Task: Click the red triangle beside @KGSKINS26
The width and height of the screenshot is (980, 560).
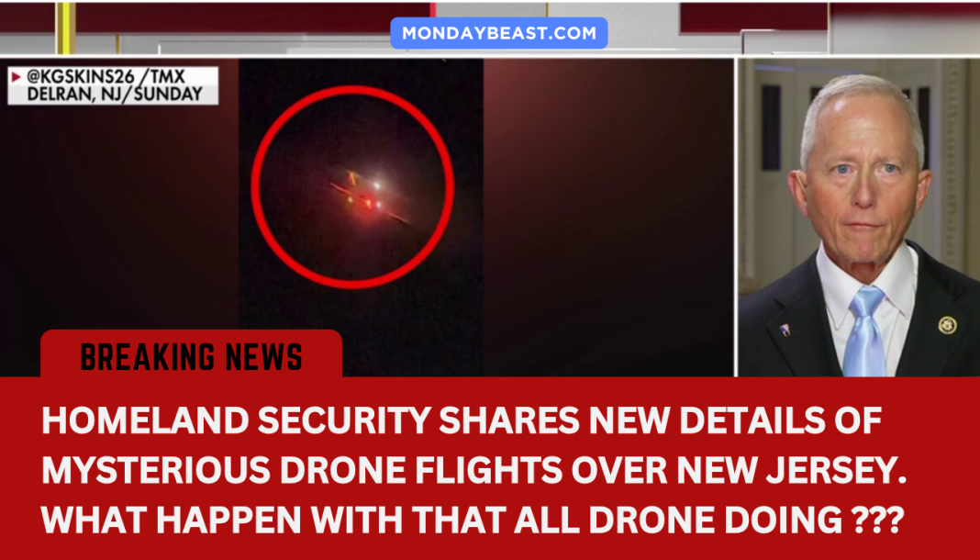Action: (x=17, y=77)
